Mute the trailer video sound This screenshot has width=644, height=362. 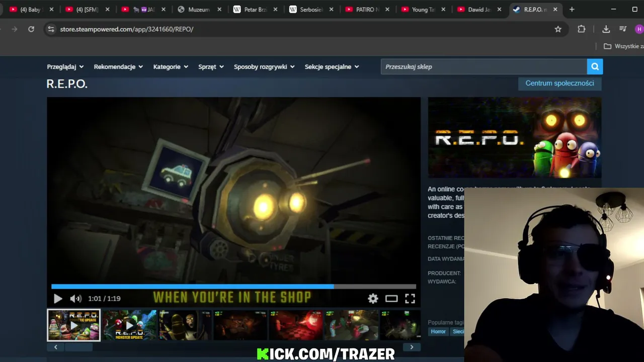(x=75, y=299)
